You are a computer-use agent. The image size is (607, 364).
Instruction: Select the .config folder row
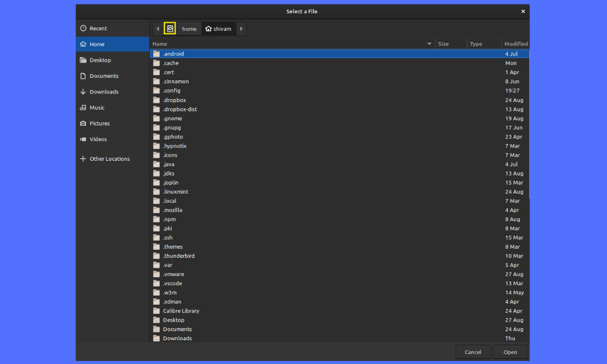(171, 90)
